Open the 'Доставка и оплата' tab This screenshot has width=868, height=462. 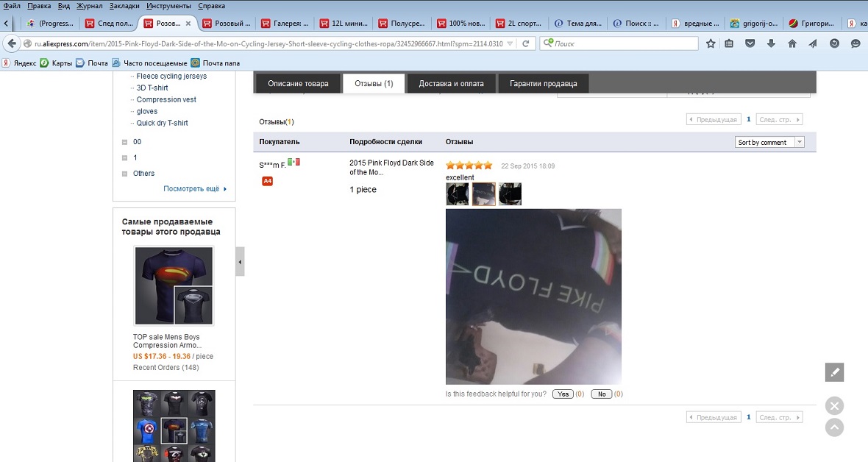451,83
